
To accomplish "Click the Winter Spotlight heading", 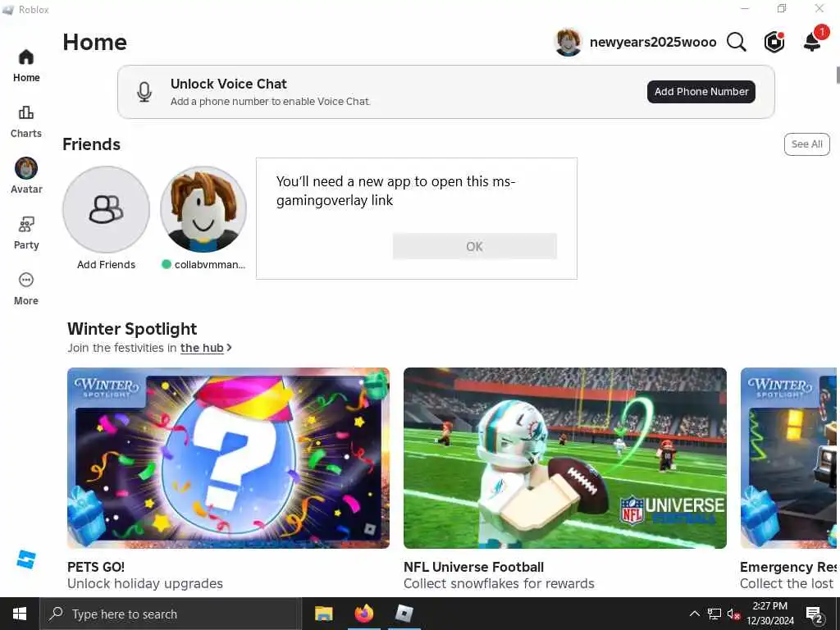I will tap(132, 328).
